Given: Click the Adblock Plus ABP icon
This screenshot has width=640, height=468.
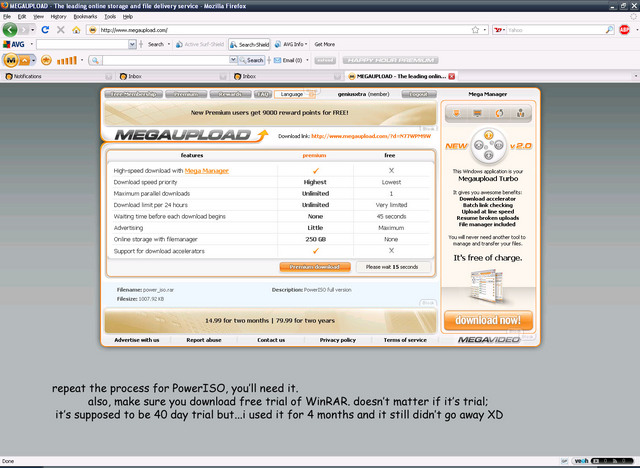Looking at the screenshot, I should point(624,30).
